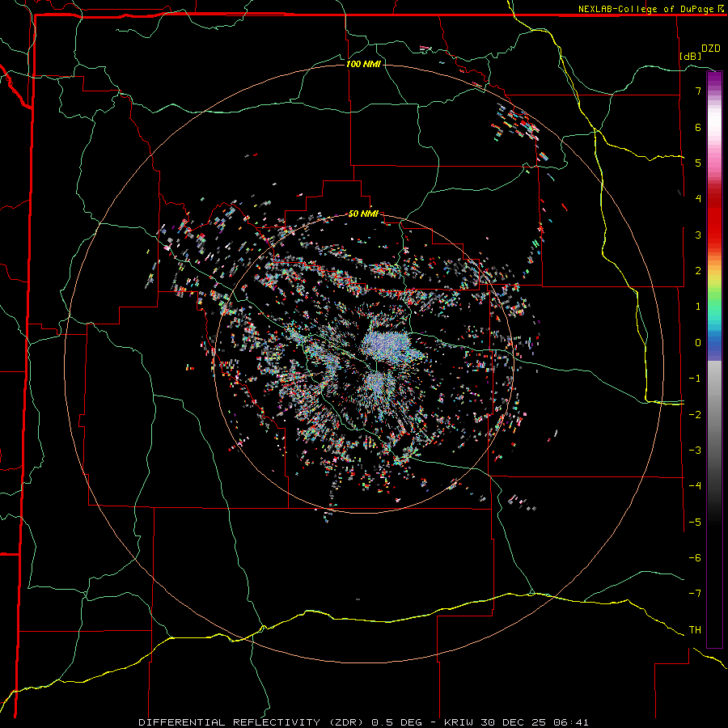The height and width of the screenshot is (728, 728).
Task: Click the DZD label above the color scale
Action: point(711,49)
